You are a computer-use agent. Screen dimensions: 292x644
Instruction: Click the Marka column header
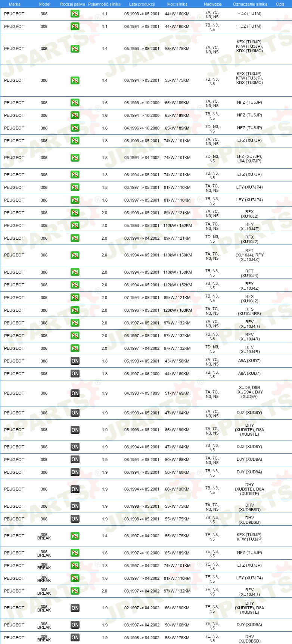pos(15,4)
